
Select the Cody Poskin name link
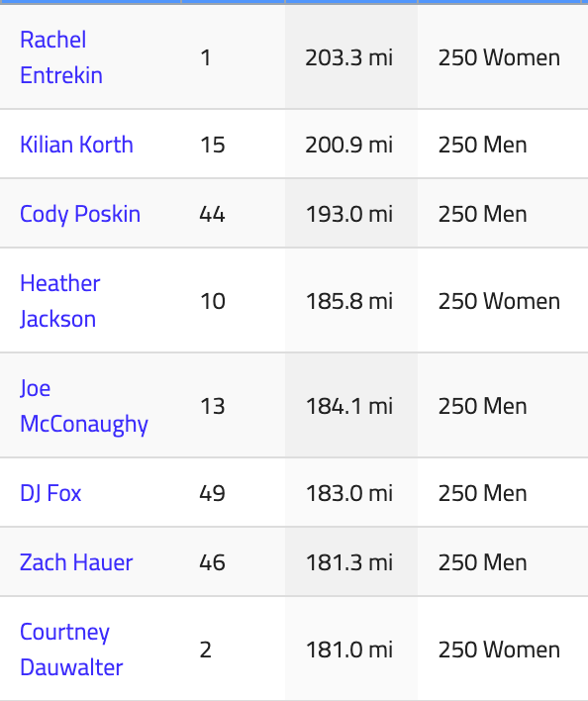80,214
